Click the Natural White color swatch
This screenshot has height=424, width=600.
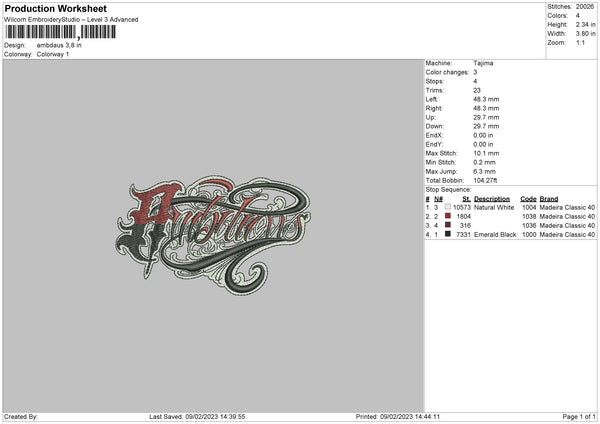448,207
